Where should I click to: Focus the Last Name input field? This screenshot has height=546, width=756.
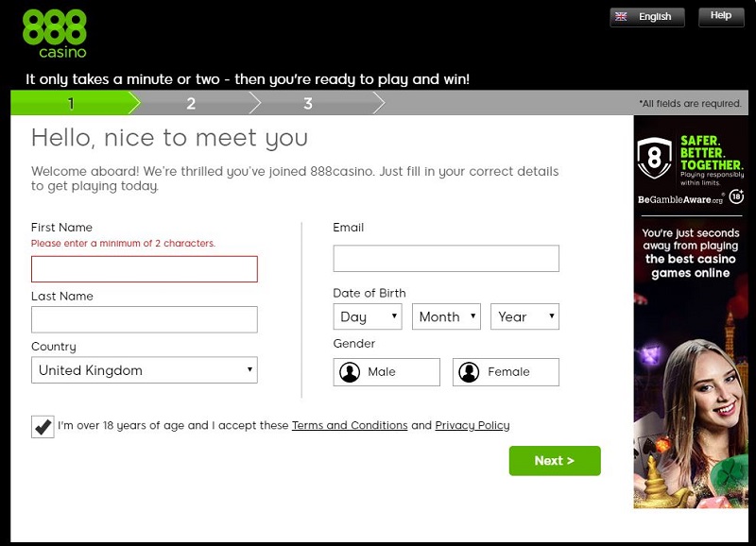click(145, 319)
